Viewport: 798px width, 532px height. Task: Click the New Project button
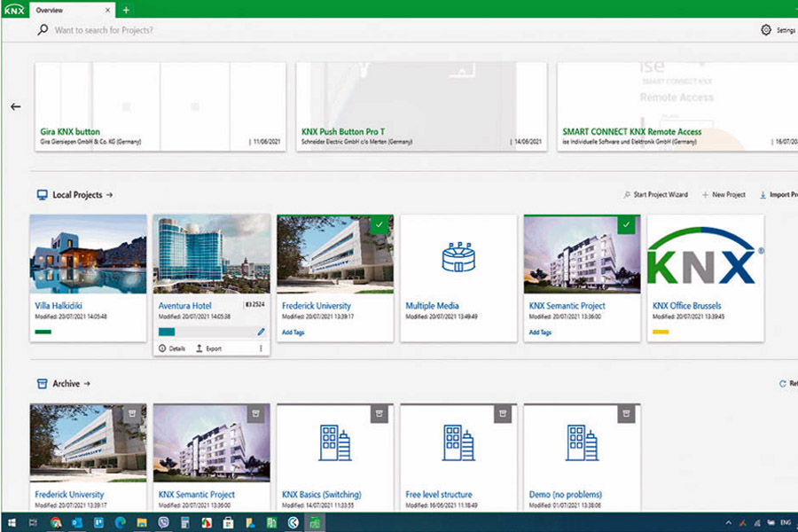click(x=724, y=194)
